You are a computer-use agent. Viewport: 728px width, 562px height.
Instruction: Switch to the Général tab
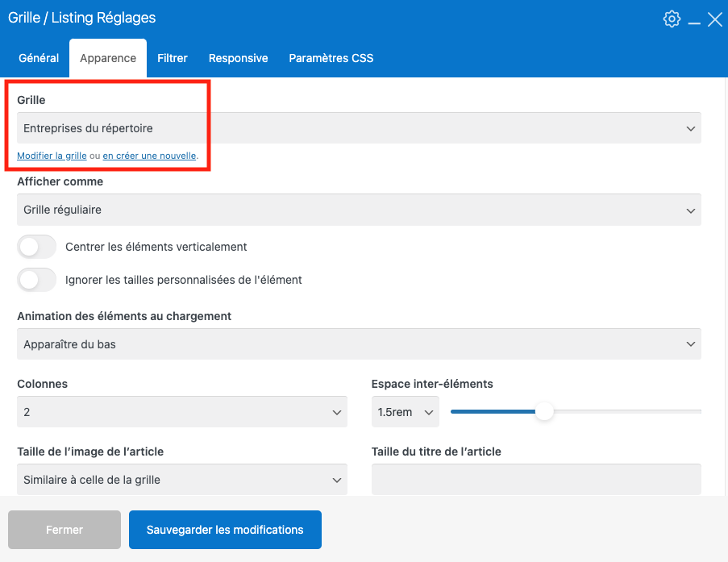(x=39, y=58)
